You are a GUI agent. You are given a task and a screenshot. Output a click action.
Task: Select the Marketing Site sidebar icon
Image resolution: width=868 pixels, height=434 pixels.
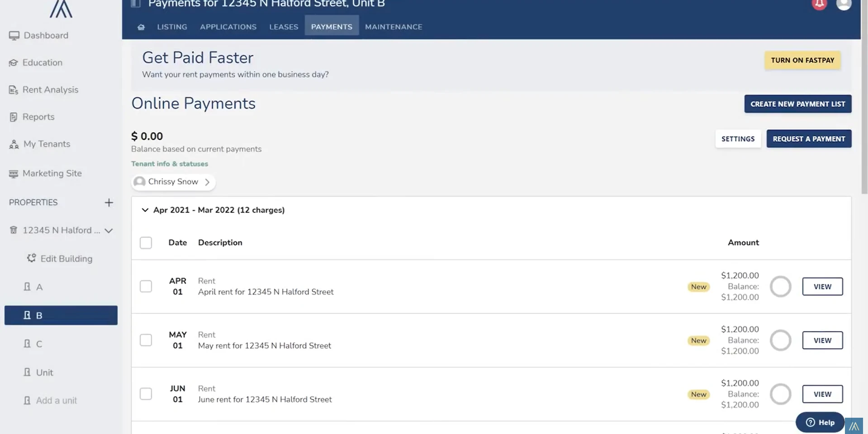[13, 173]
